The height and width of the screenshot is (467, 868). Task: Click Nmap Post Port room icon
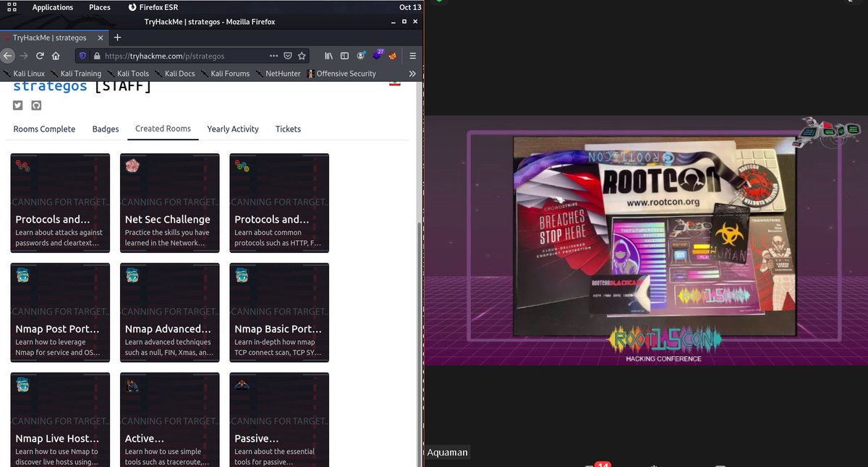[22, 275]
